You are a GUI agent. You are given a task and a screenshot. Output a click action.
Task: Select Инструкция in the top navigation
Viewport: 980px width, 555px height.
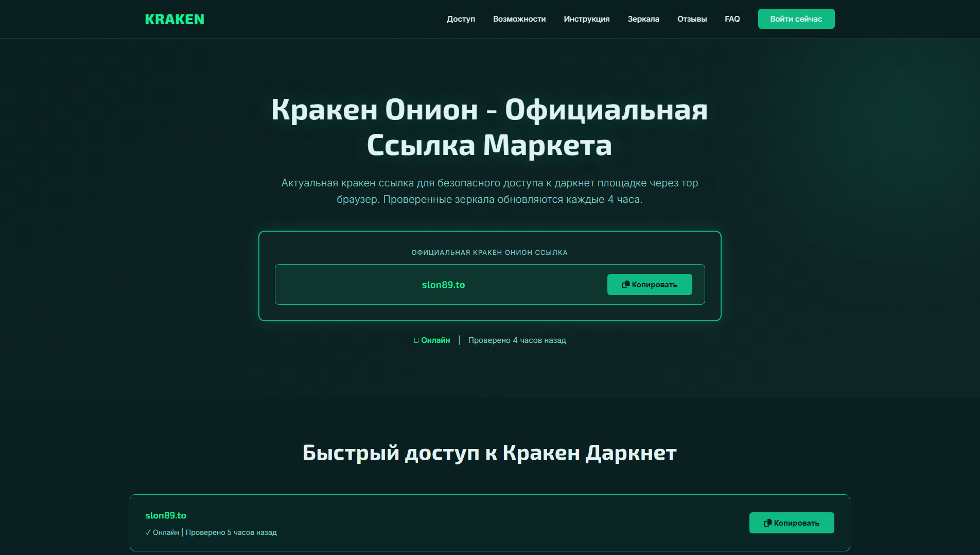click(587, 19)
